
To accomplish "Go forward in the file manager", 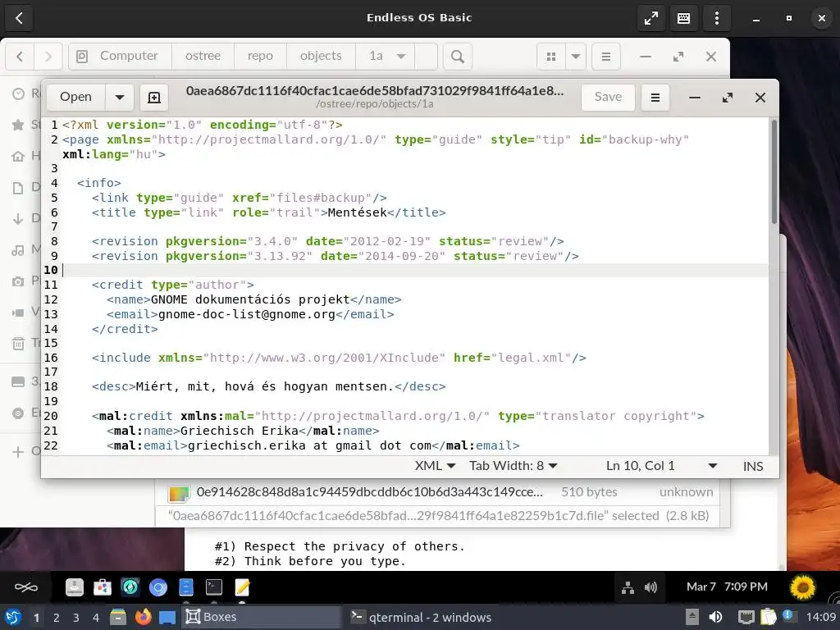I will 48,57.
